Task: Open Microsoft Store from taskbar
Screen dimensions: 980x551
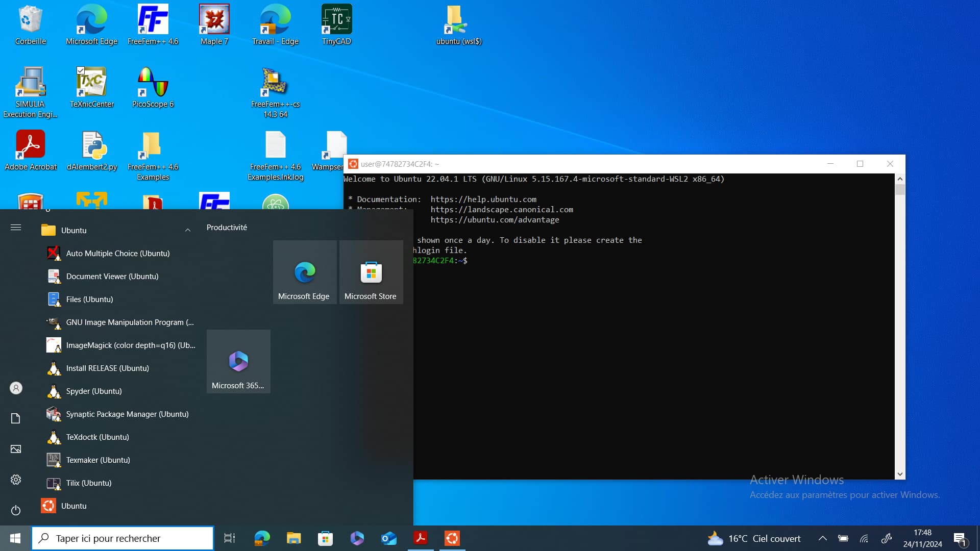Action: [325, 538]
